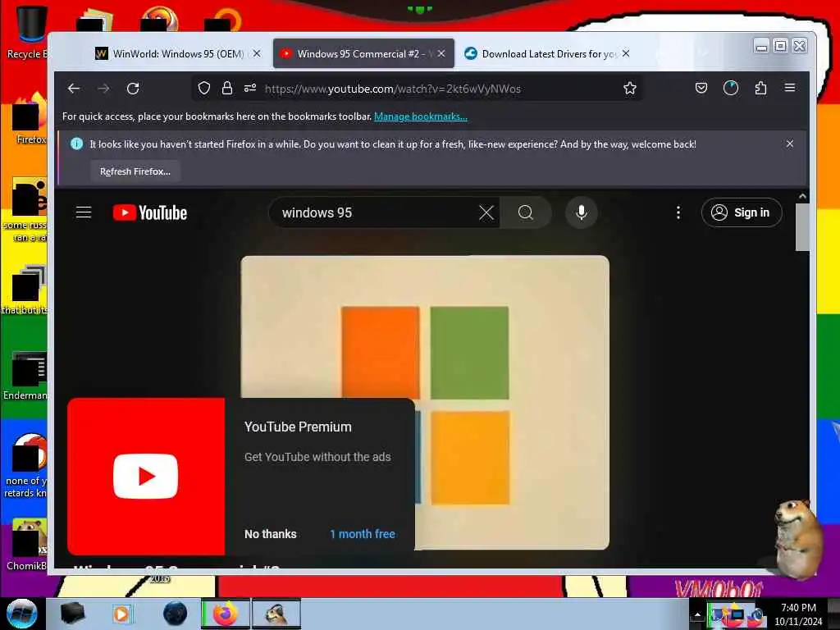
Task: Open the tracking protection shield icon
Action: pyautogui.click(x=204, y=89)
